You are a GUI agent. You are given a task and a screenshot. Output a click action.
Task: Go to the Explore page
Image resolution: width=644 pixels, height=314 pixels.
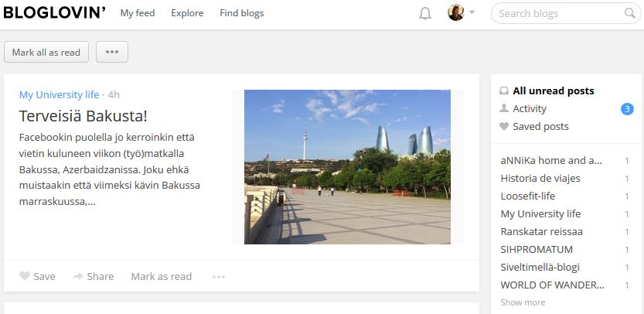[187, 13]
